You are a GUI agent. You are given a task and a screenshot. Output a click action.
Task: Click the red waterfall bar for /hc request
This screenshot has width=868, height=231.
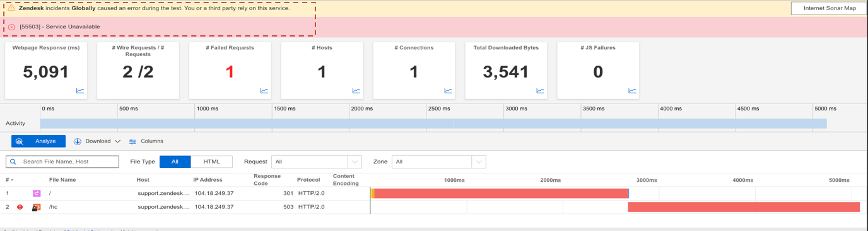pyautogui.click(x=744, y=207)
